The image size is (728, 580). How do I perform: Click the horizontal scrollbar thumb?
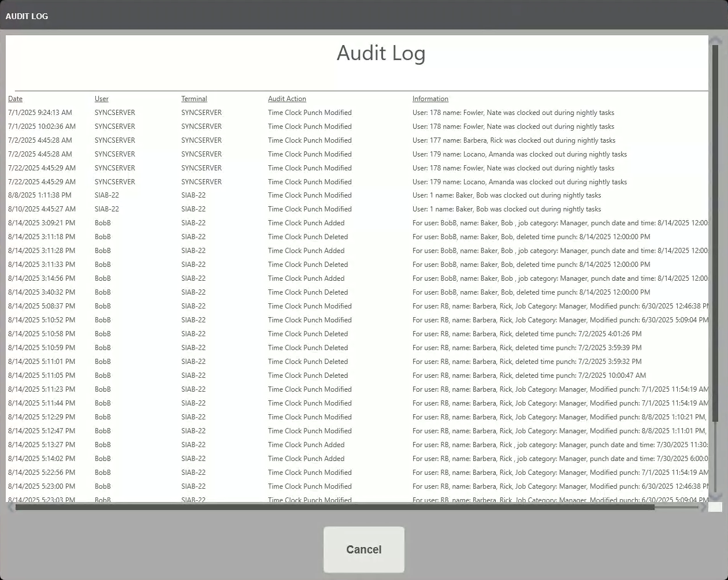click(x=335, y=507)
